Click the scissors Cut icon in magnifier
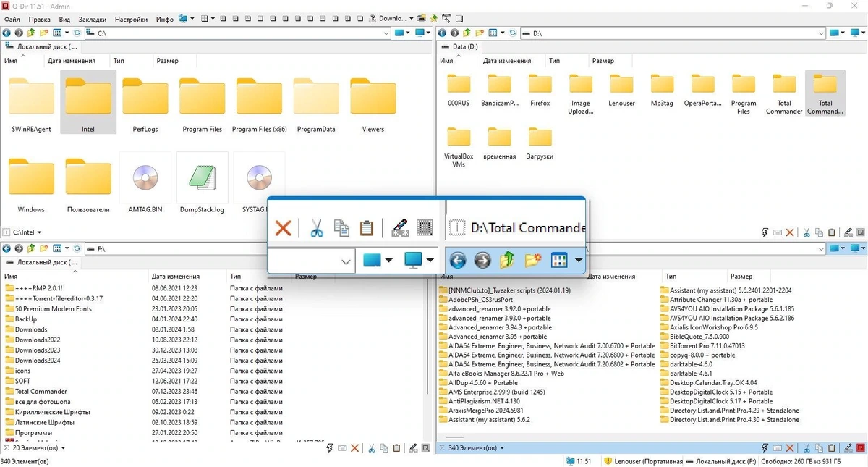Viewport: 868px width, 467px height. tap(316, 229)
